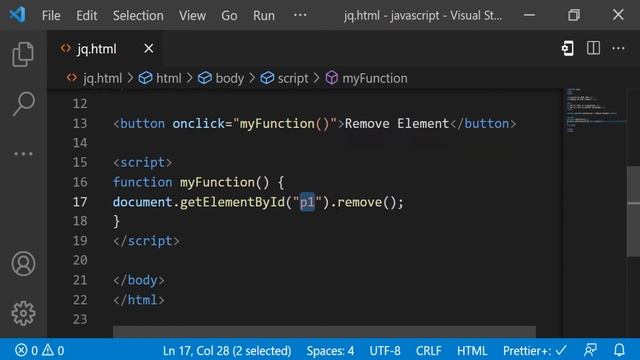The width and height of the screenshot is (640, 360).
Task: Click the Prettier+ status item
Action: coord(535,350)
